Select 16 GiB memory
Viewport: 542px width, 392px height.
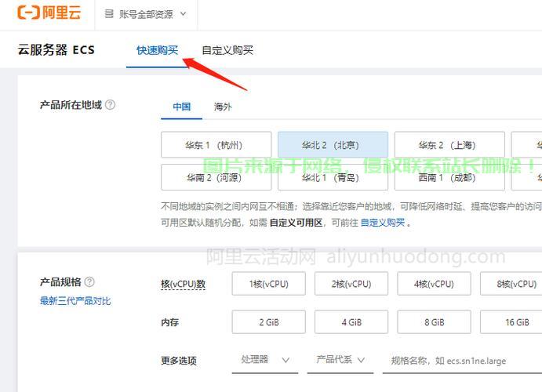(x=511, y=322)
